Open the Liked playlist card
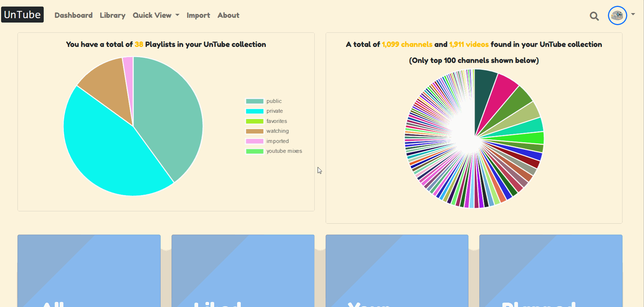Screen dimensions: 644x307 tap(243, 271)
